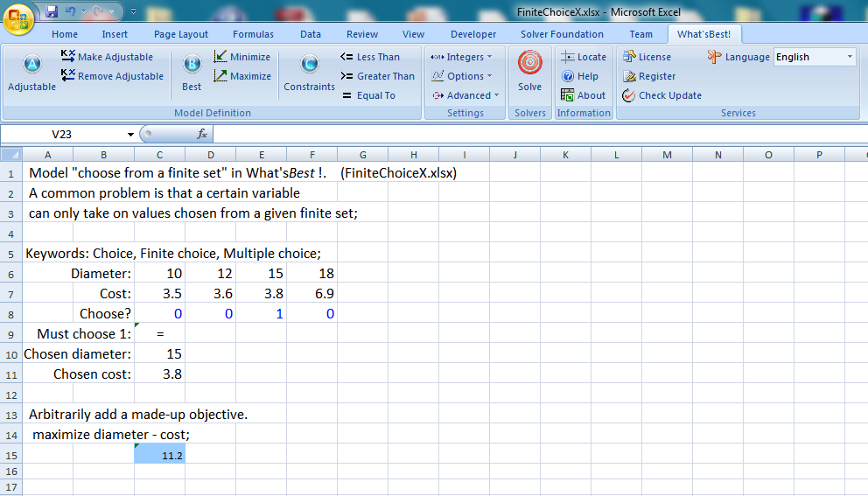The width and height of the screenshot is (868, 496).
Task: Select Minimize objective
Action: point(241,57)
